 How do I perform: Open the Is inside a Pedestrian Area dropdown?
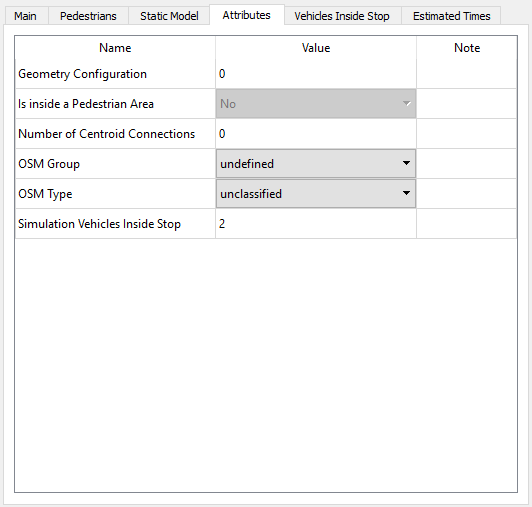[x=316, y=104]
